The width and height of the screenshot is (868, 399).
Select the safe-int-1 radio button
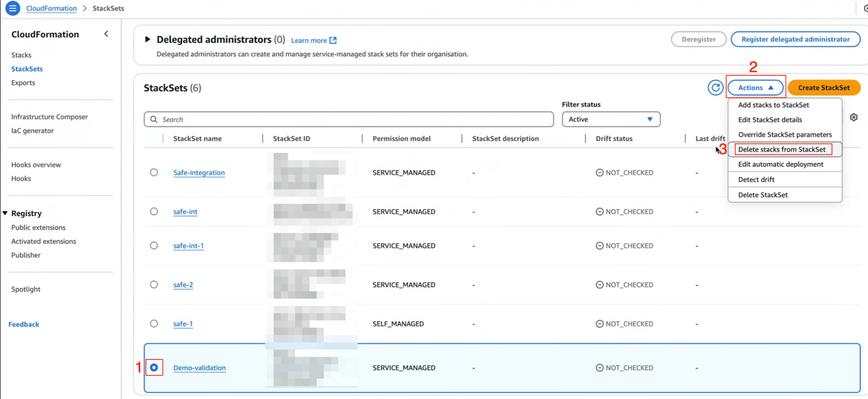154,245
